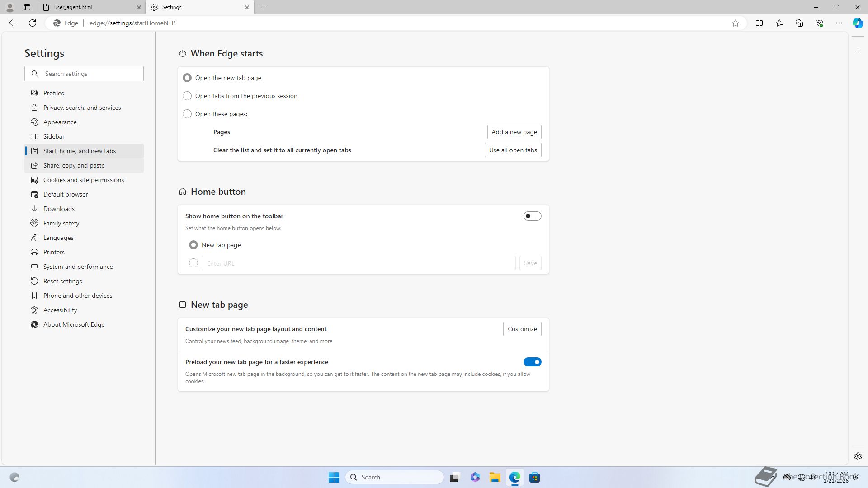The height and width of the screenshot is (488, 868).
Task: Click the Search settings input field
Action: click(x=90, y=74)
